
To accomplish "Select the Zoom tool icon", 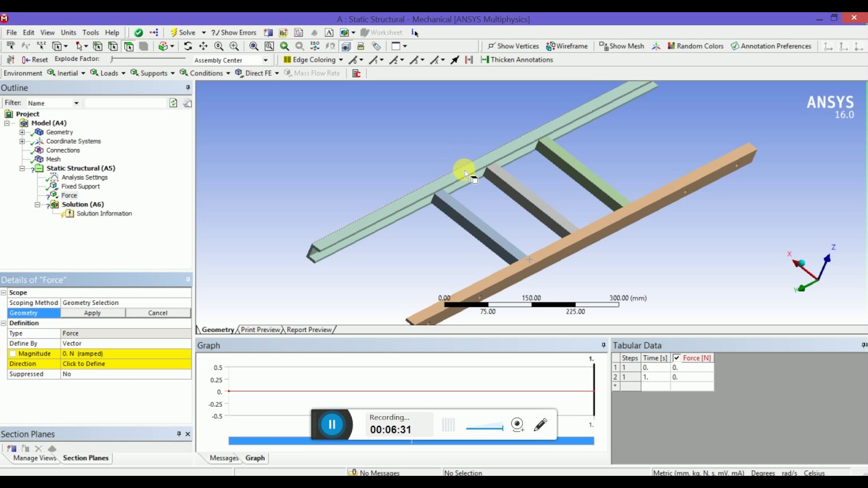I will pos(218,46).
